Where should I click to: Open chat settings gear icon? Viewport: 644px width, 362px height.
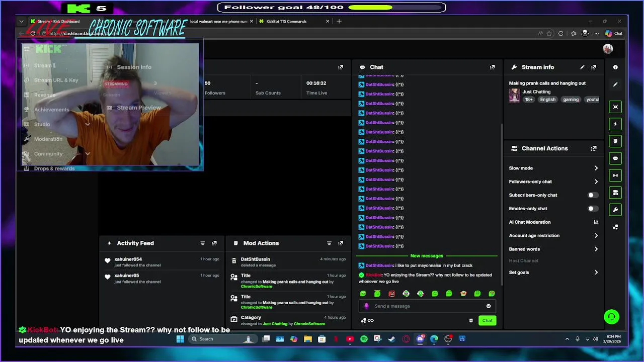[471, 321]
